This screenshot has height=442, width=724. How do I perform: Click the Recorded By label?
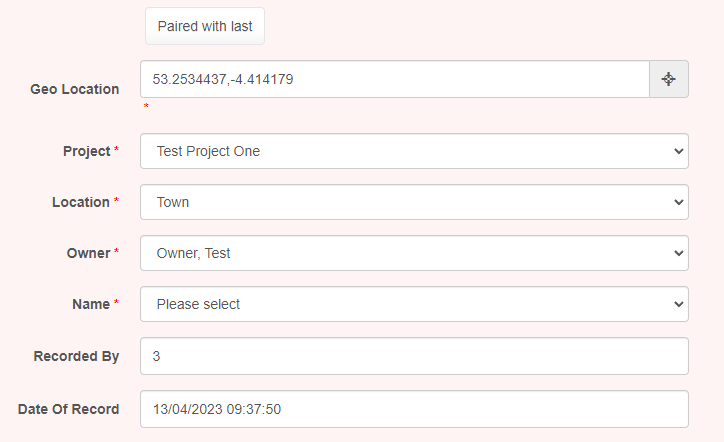coord(76,356)
